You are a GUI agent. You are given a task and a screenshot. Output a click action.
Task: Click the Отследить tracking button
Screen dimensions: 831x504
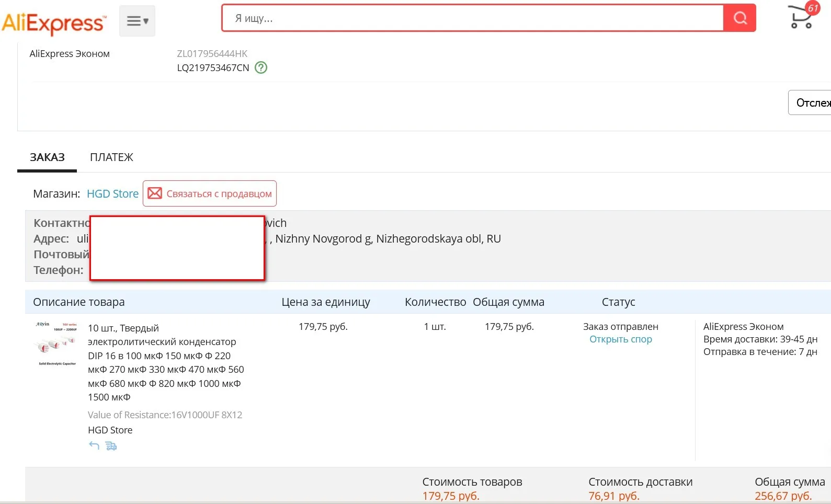[x=810, y=102]
